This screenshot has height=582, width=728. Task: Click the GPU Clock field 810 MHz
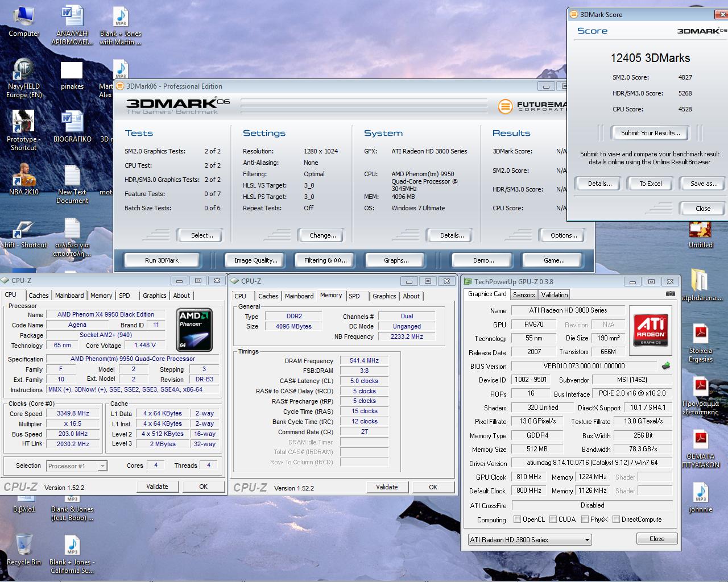[529, 477]
